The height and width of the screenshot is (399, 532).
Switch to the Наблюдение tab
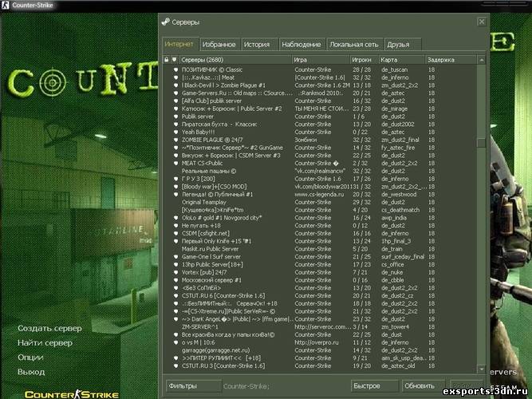[302, 45]
